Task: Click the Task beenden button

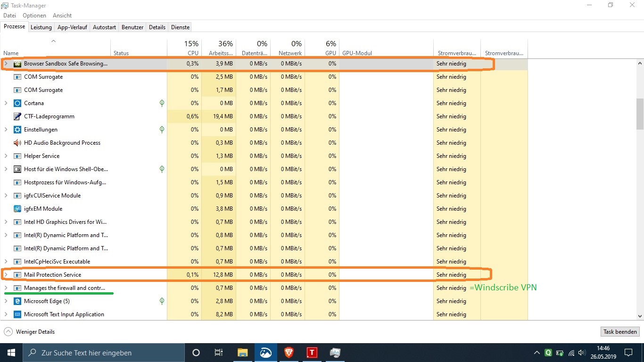Action: [620, 332]
